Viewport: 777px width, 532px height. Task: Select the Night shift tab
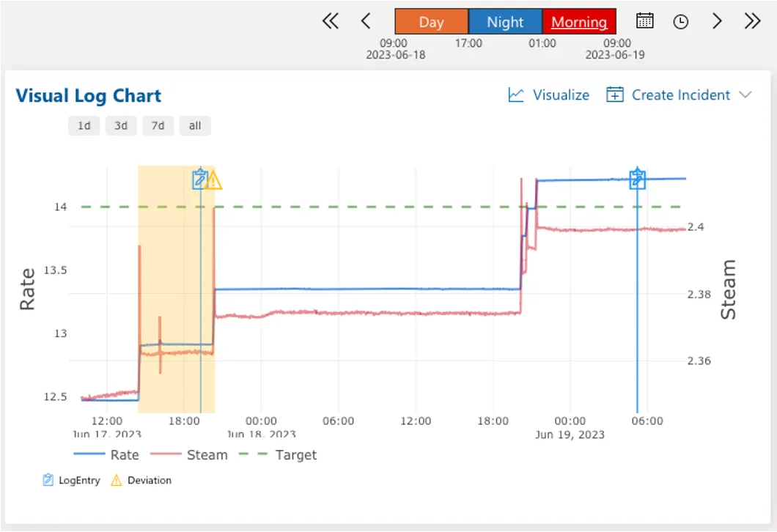(x=505, y=22)
